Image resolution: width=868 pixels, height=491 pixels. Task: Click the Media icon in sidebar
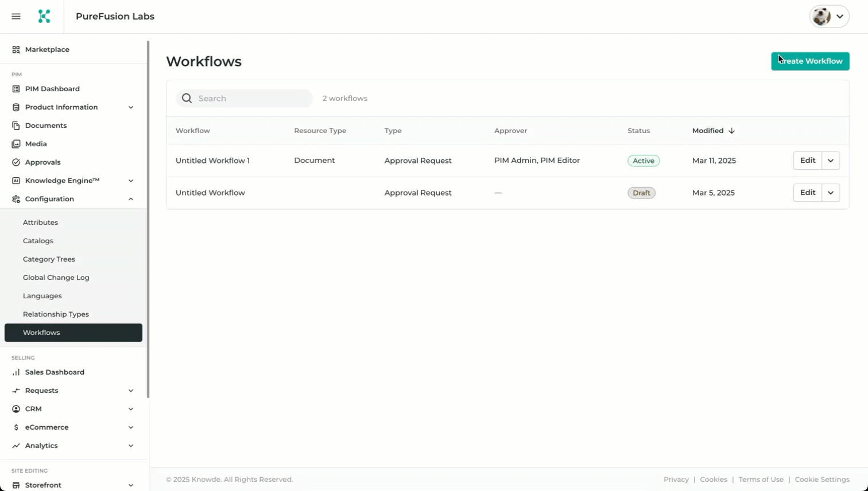(16, 144)
